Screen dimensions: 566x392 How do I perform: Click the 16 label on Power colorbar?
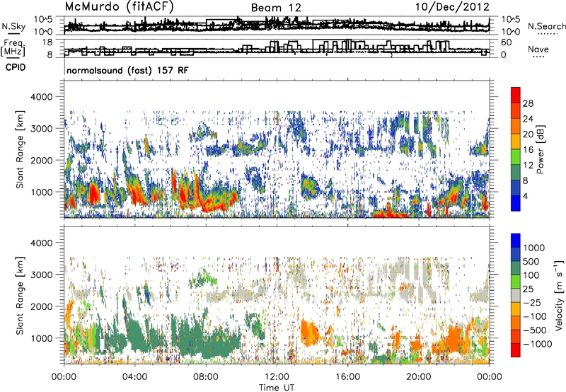528,150
